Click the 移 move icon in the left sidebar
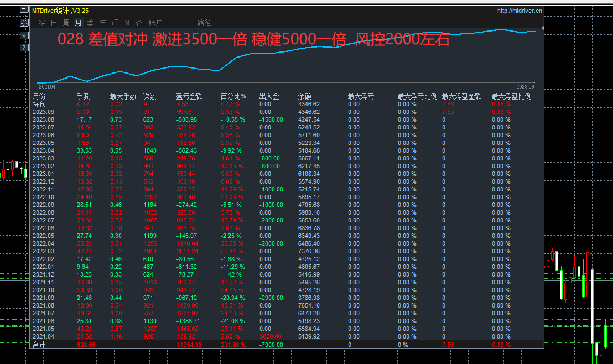The height and width of the screenshot is (364, 613). pos(24,22)
